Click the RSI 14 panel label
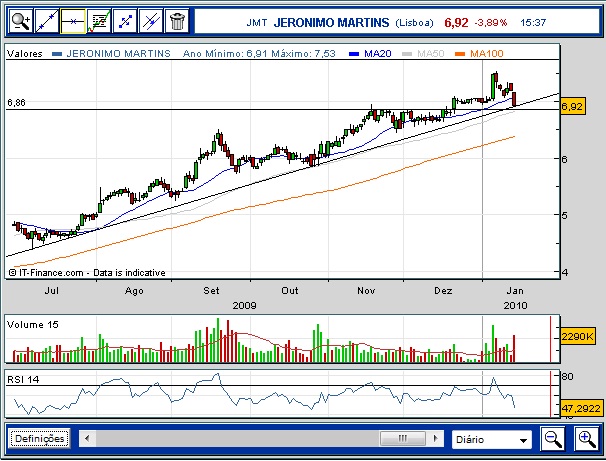606x461 pixels. click(23, 379)
